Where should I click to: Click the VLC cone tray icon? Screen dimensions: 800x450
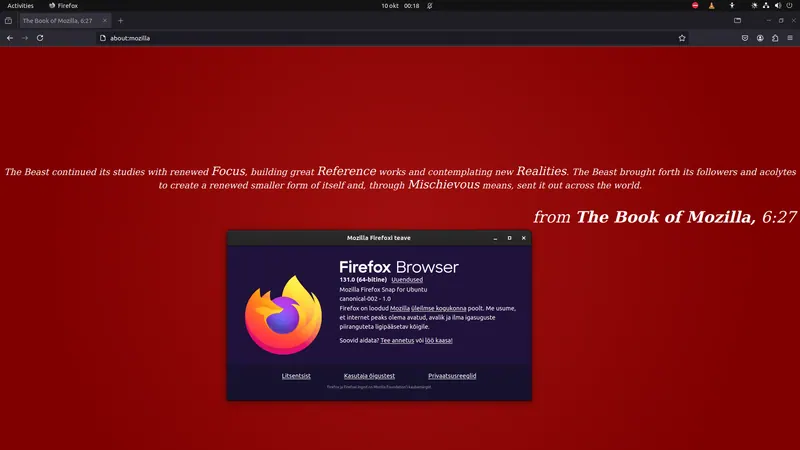point(711,6)
